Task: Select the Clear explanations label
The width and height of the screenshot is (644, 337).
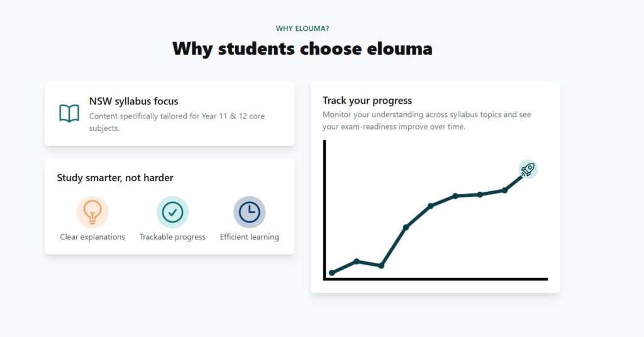Action: 92,237
